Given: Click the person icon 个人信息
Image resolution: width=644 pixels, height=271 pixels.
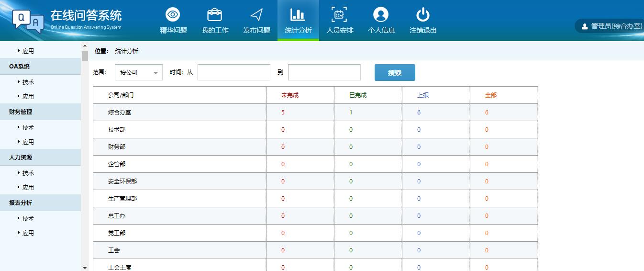Looking at the screenshot, I should click(x=381, y=15).
